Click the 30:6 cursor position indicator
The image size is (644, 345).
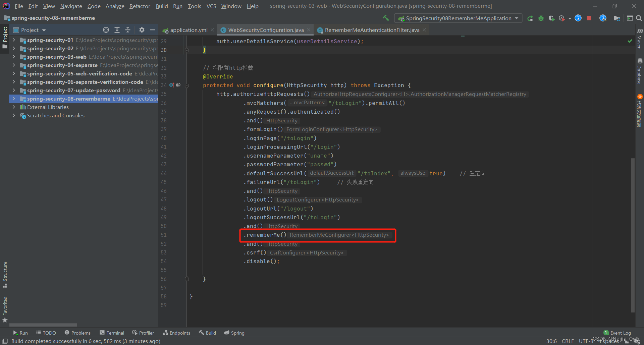551,341
